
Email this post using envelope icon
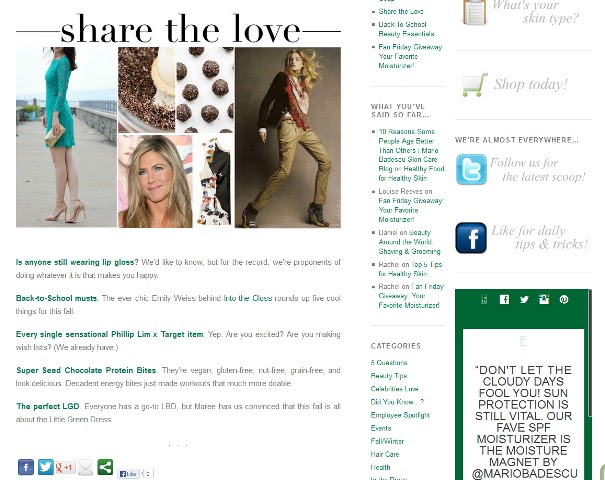coord(85,468)
